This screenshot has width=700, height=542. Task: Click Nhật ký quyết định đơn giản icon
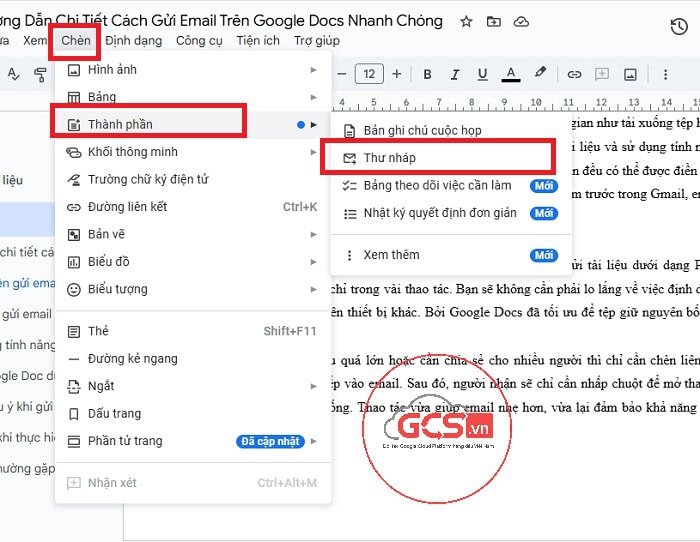pyautogui.click(x=350, y=214)
